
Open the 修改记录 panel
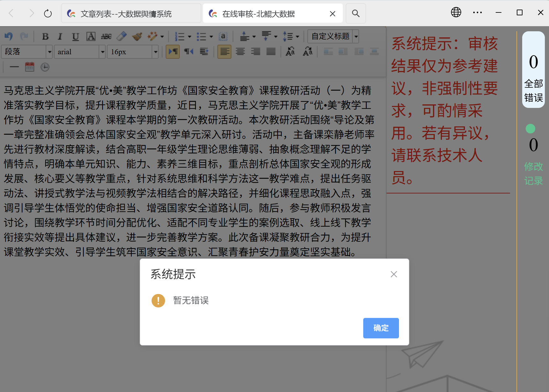(533, 173)
